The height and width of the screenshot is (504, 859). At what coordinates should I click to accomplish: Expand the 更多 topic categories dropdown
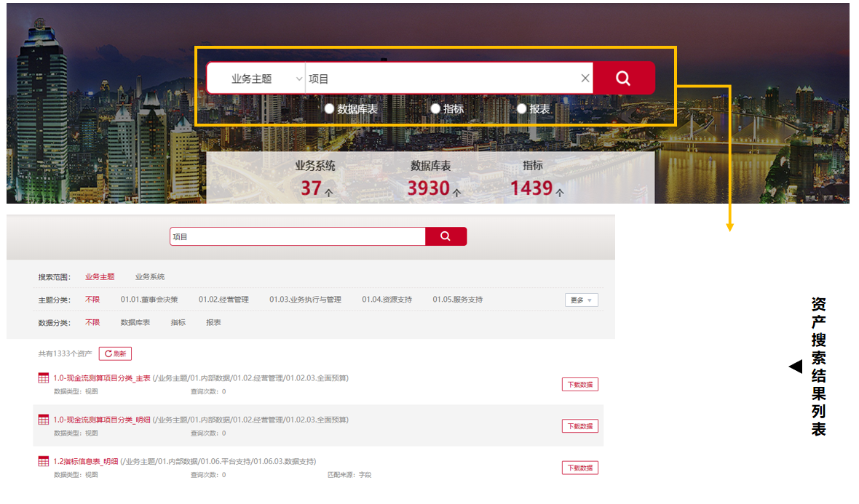pyautogui.click(x=581, y=300)
